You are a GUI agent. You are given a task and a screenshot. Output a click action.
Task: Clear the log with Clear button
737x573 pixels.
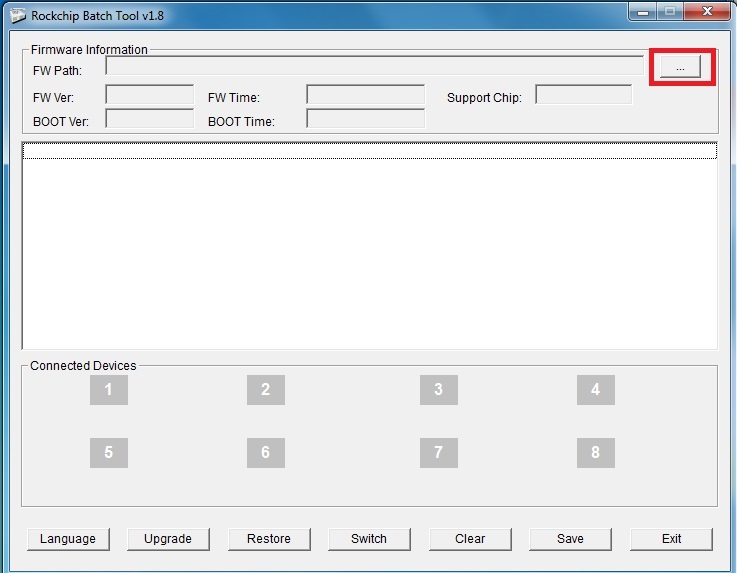(x=470, y=539)
